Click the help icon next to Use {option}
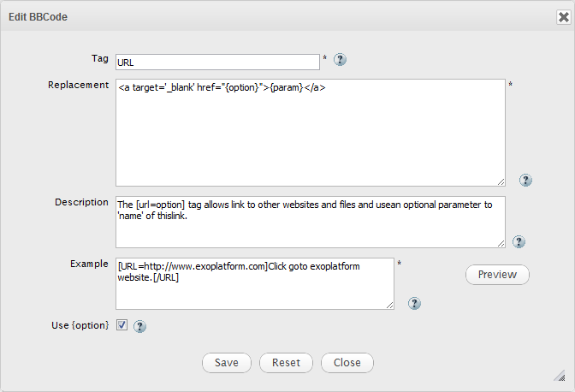575x392 pixels. tap(140, 326)
